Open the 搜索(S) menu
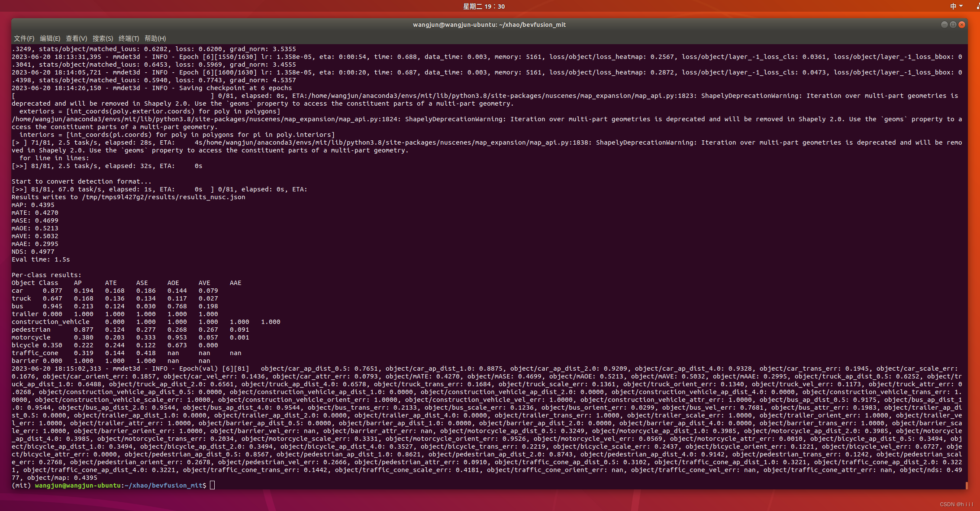Image resolution: width=980 pixels, height=511 pixels. tap(103, 39)
